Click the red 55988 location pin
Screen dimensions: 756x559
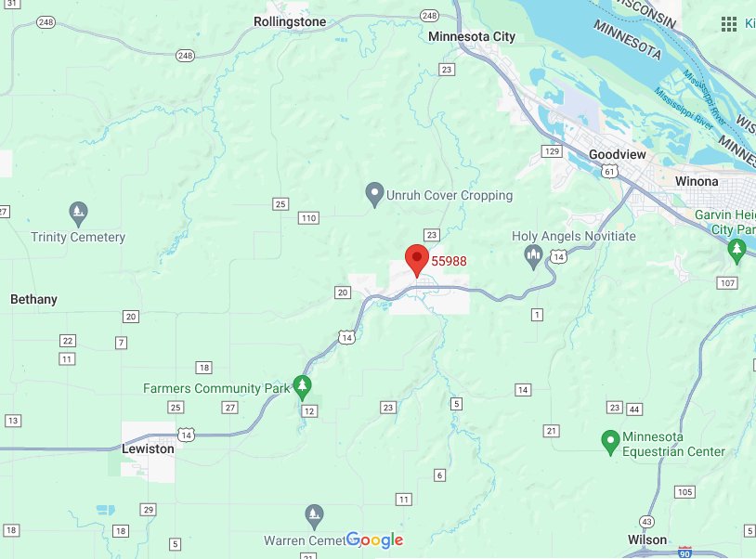click(417, 261)
